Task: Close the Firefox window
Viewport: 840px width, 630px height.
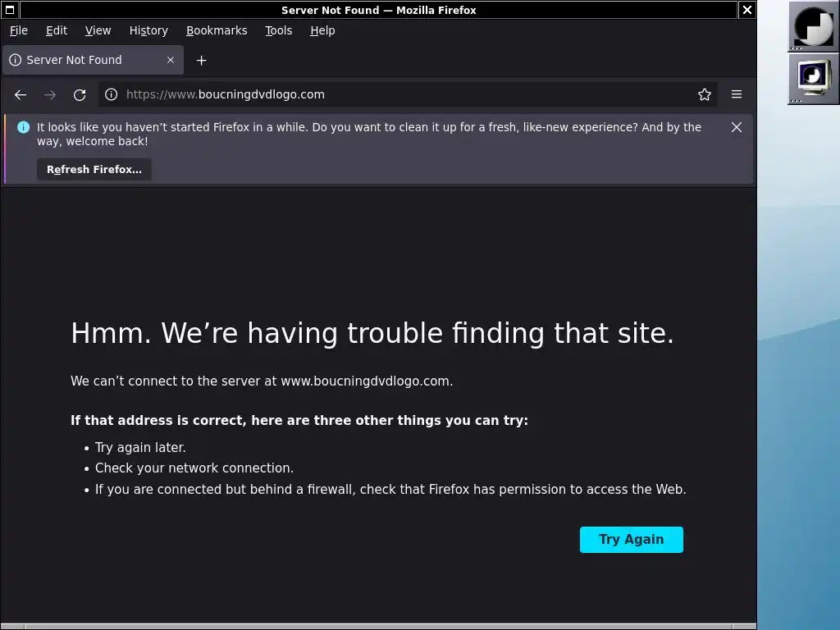Action: pyautogui.click(x=746, y=10)
